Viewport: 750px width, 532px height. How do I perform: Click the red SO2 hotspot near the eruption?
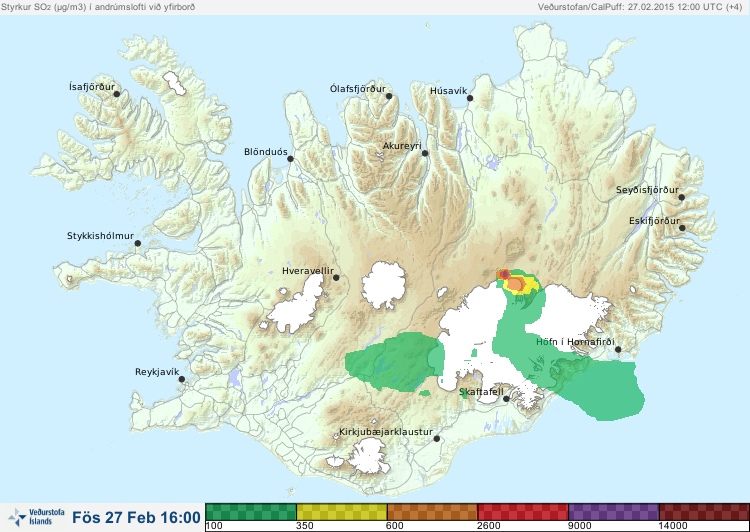click(504, 274)
